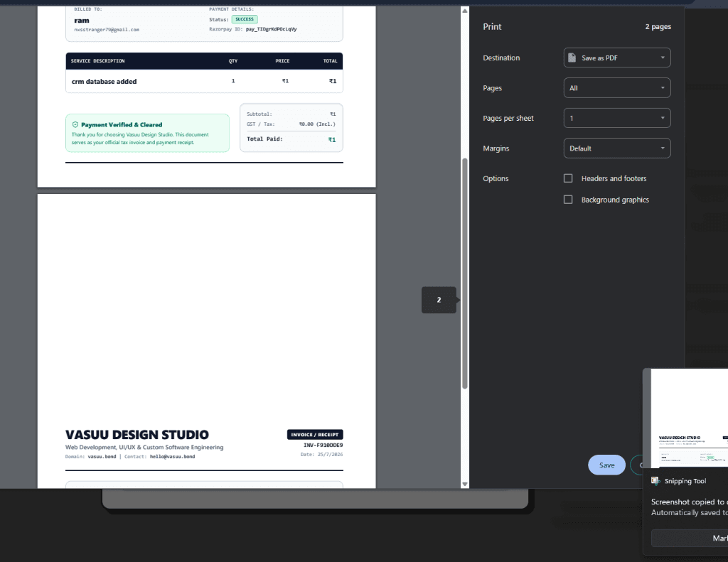Open the Destination Save as PDF dropdown
728x562 pixels.
click(x=617, y=58)
